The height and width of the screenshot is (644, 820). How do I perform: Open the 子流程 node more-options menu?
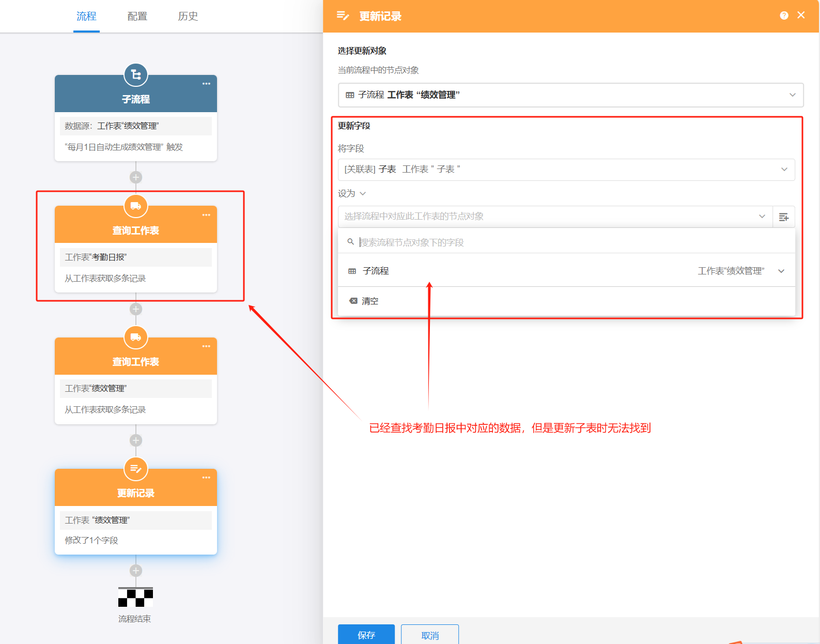tap(206, 84)
